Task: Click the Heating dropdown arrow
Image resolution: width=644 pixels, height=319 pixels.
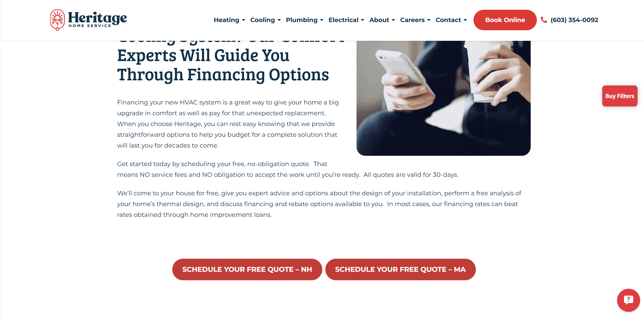Action: (243, 20)
